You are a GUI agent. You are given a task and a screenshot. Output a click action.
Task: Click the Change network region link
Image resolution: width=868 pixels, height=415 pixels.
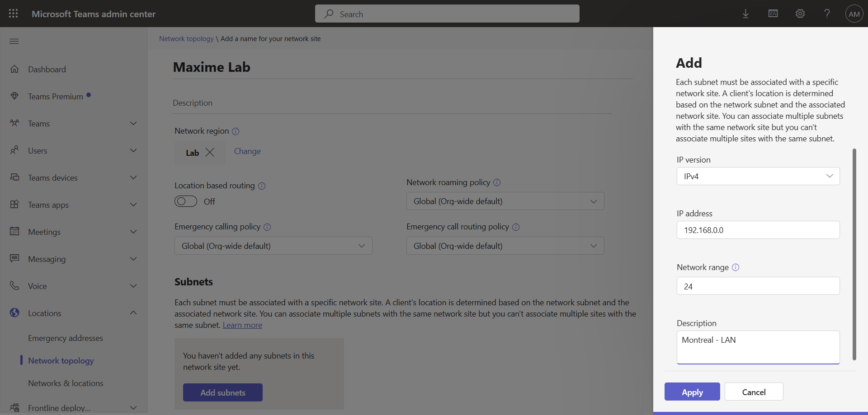[x=247, y=151]
